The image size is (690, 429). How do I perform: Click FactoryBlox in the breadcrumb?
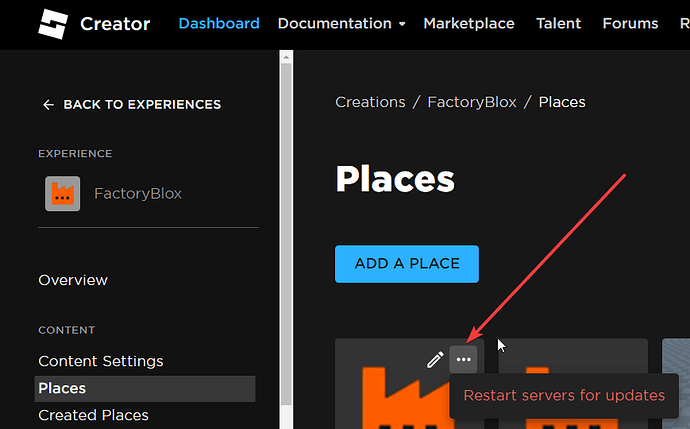472,102
